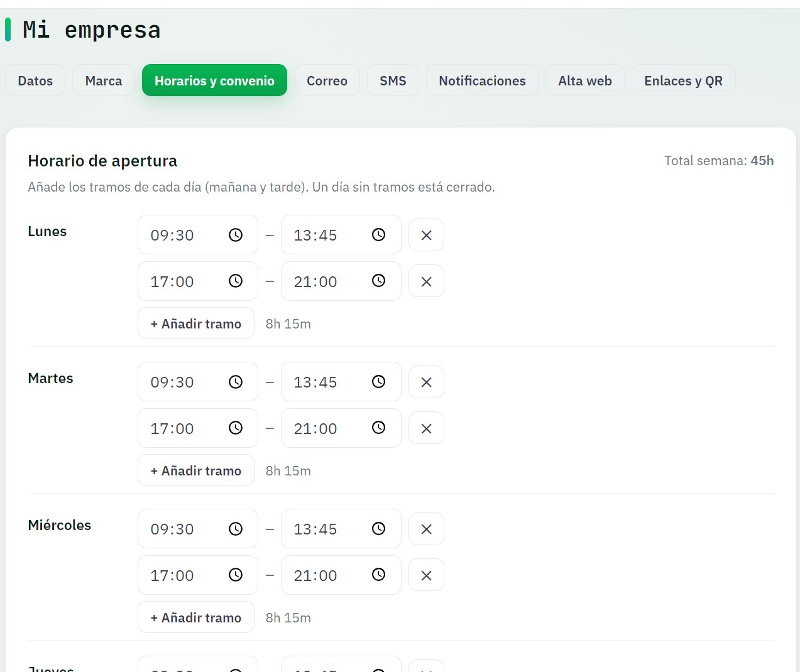800x672 pixels.
Task: Click the 'Horario de apertura' heading
Action: pos(102,161)
